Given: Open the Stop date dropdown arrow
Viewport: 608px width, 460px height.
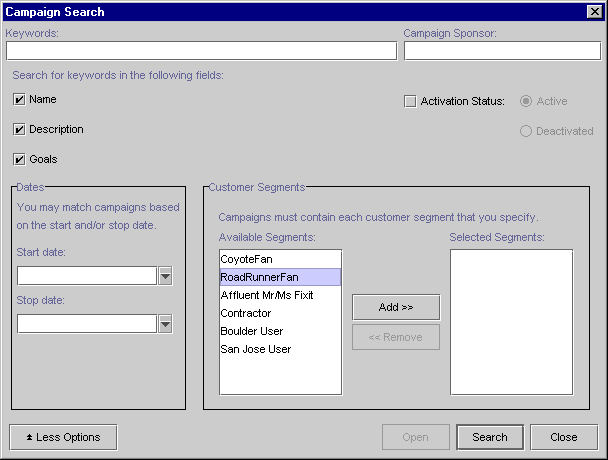Looking at the screenshot, I should click(x=166, y=324).
